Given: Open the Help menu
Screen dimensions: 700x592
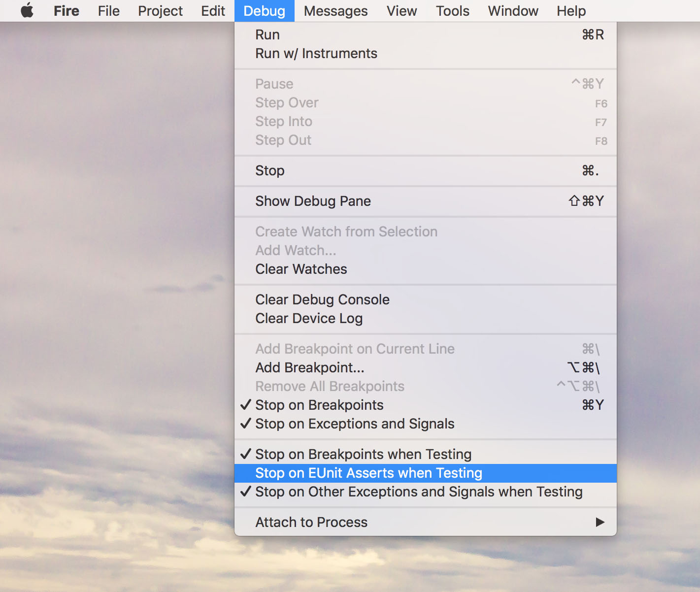Looking at the screenshot, I should click(x=571, y=11).
